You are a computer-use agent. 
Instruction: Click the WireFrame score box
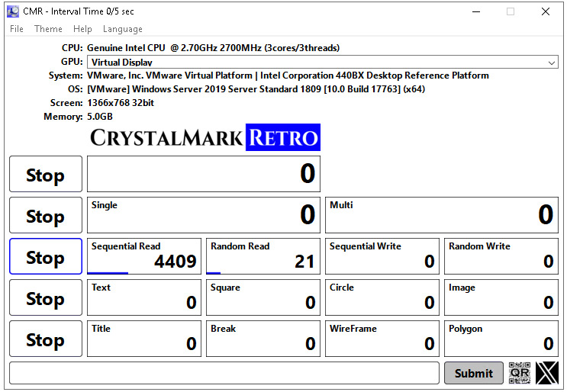click(382, 339)
